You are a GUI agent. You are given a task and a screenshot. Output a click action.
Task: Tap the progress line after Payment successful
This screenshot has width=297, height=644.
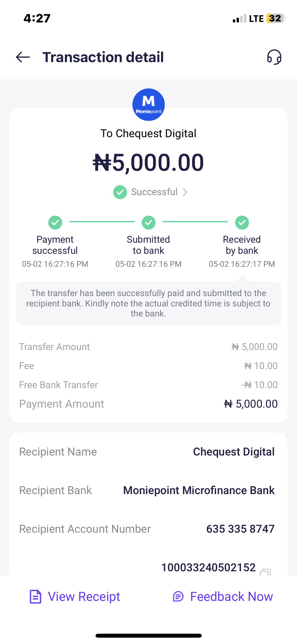[x=102, y=222]
